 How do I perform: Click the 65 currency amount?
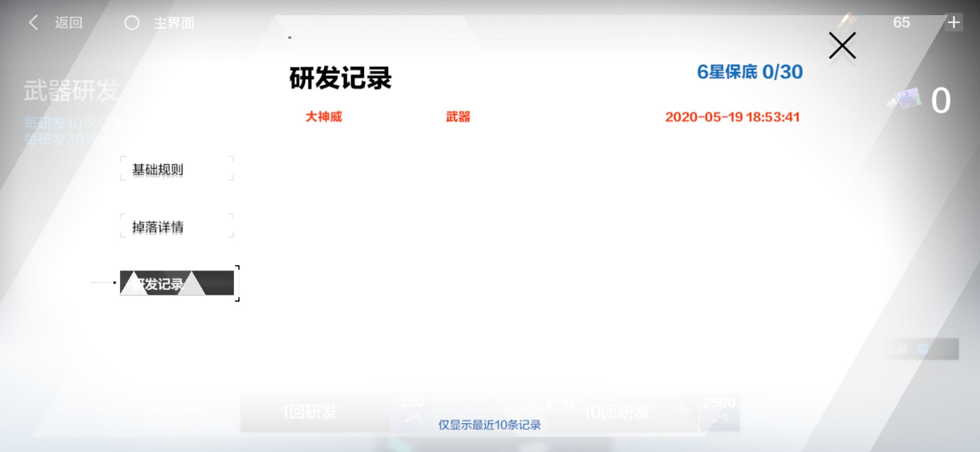[x=901, y=22]
